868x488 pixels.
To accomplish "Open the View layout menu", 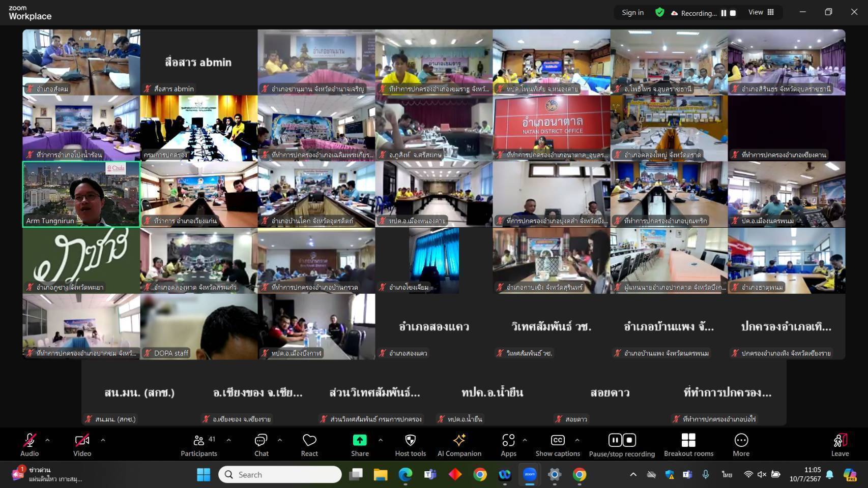I will coord(761,12).
